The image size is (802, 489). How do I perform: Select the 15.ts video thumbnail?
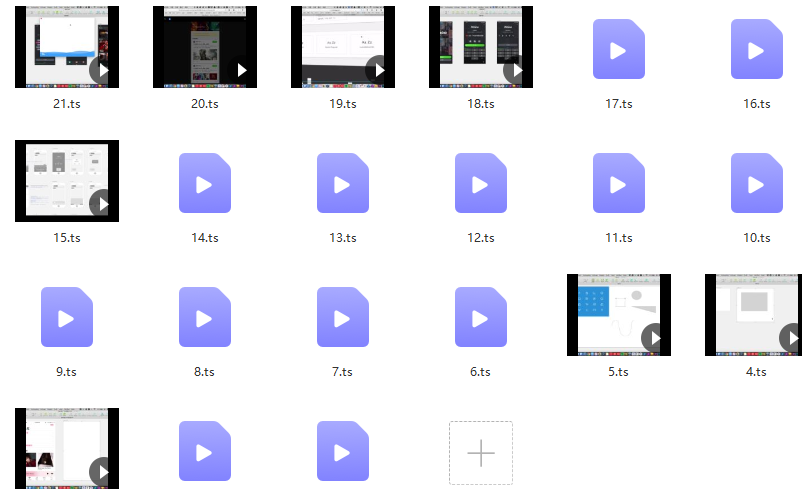point(66,181)
